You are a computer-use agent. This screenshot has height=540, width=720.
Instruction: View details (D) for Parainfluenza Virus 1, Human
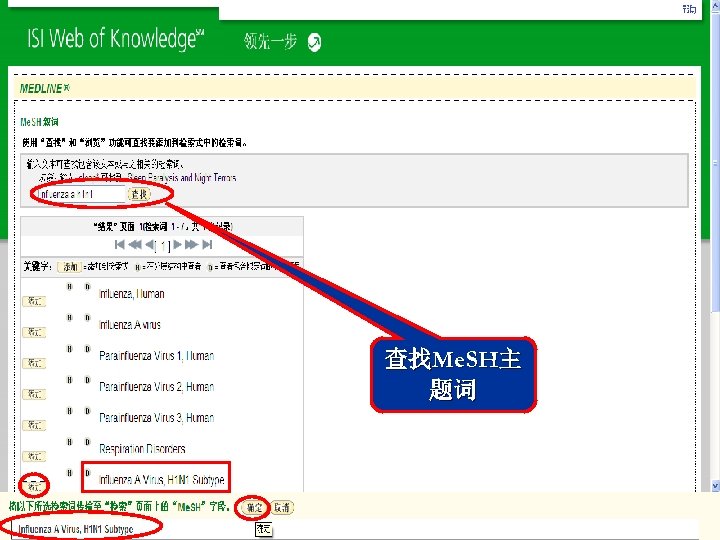(x=87, y=349)
